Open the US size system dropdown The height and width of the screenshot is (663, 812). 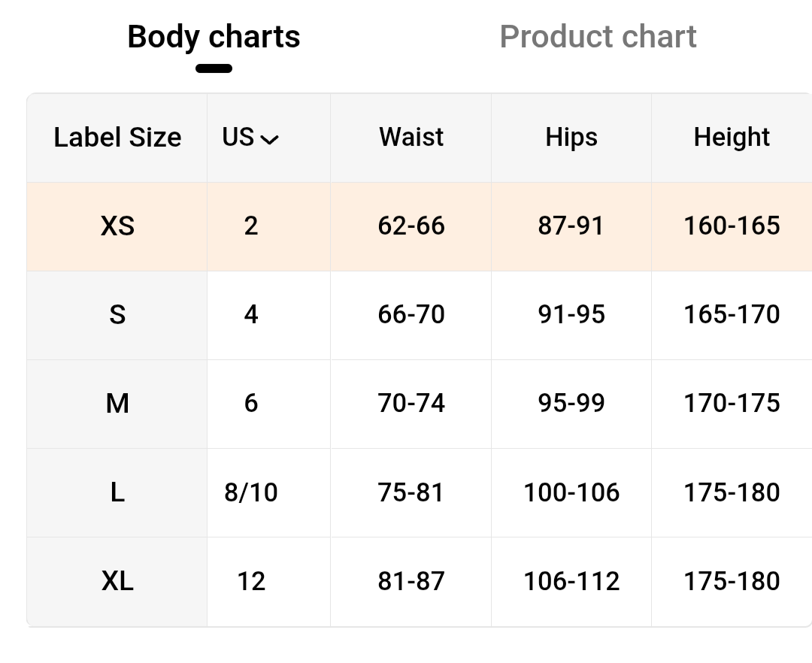tap(250, 138)
